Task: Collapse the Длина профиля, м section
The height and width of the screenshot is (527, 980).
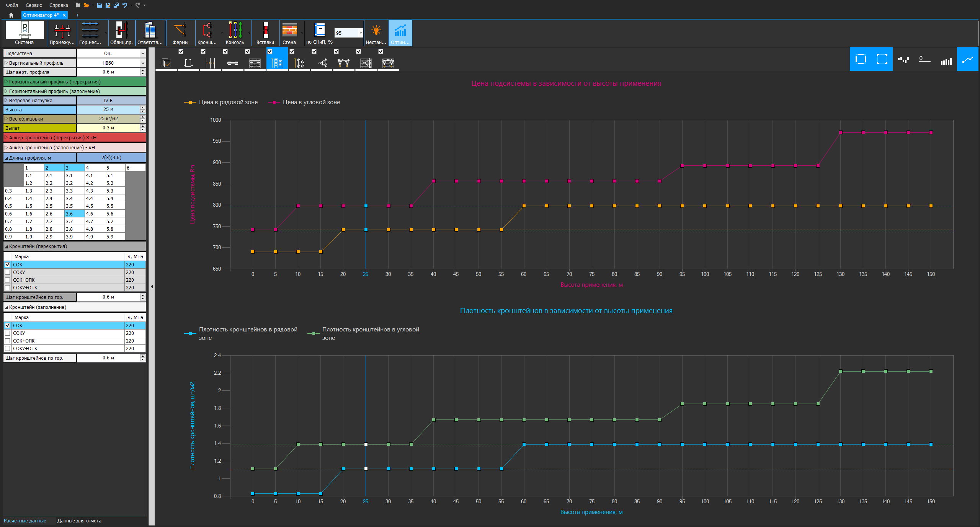Action: 6,158
